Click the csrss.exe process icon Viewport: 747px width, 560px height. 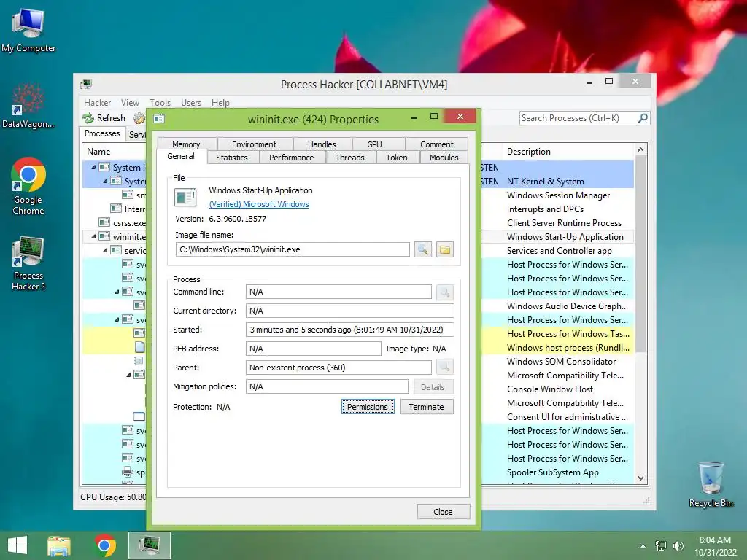click(104, 222)
